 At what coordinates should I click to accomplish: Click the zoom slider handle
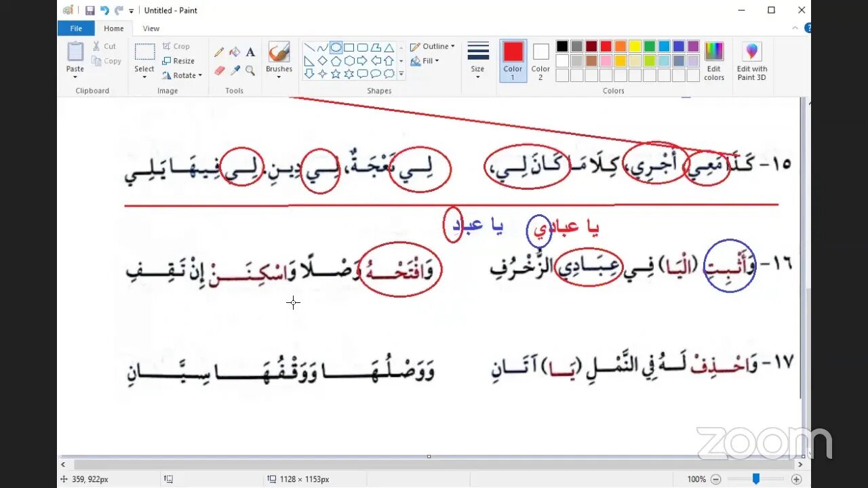tap(755, 479)
